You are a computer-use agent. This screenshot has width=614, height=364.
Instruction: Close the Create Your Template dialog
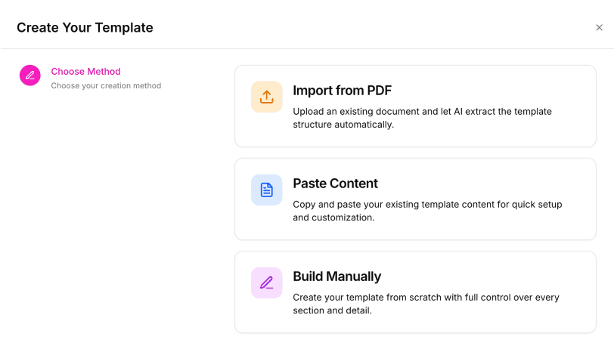click(599, 28)
